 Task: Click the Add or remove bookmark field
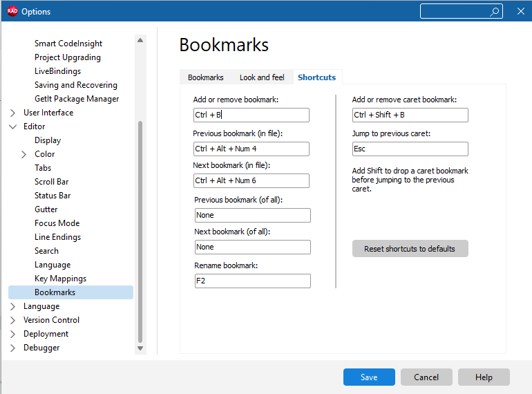tap(251, 115)
